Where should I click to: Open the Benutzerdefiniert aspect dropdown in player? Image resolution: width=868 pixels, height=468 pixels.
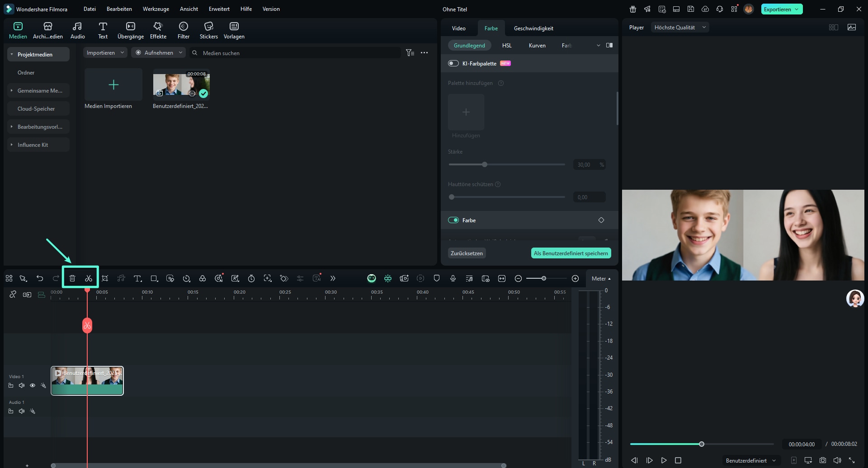coord(750,460)
